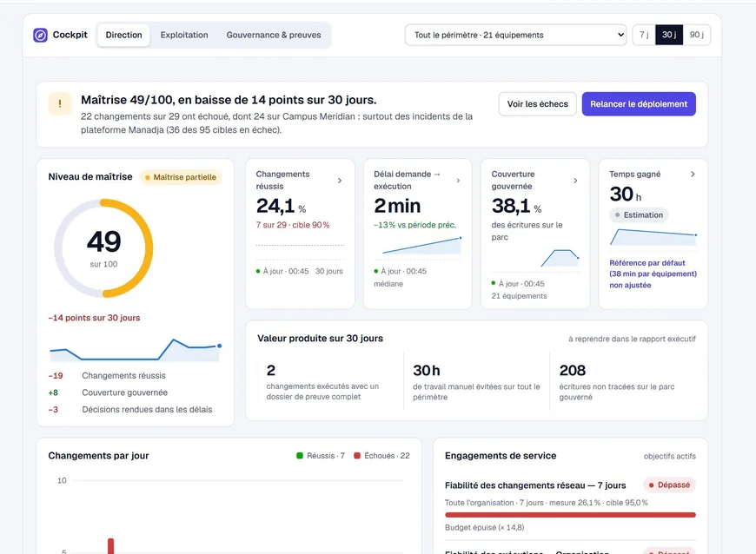Click the "−14 points sur 30 jours" text
Viewport: 756px width, 554px height.
[94, 318]
